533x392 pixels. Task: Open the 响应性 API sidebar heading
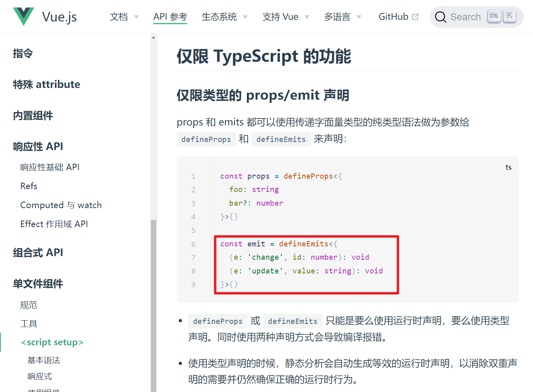tap(38, 146)
